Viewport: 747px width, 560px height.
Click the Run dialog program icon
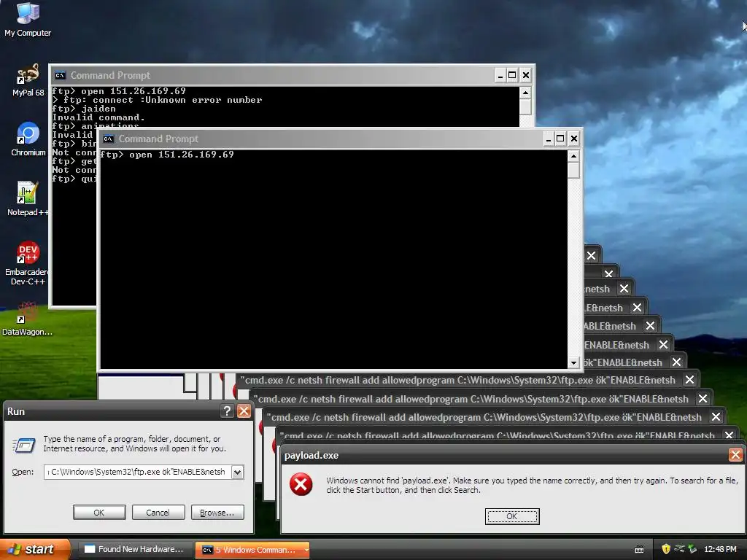23,446
